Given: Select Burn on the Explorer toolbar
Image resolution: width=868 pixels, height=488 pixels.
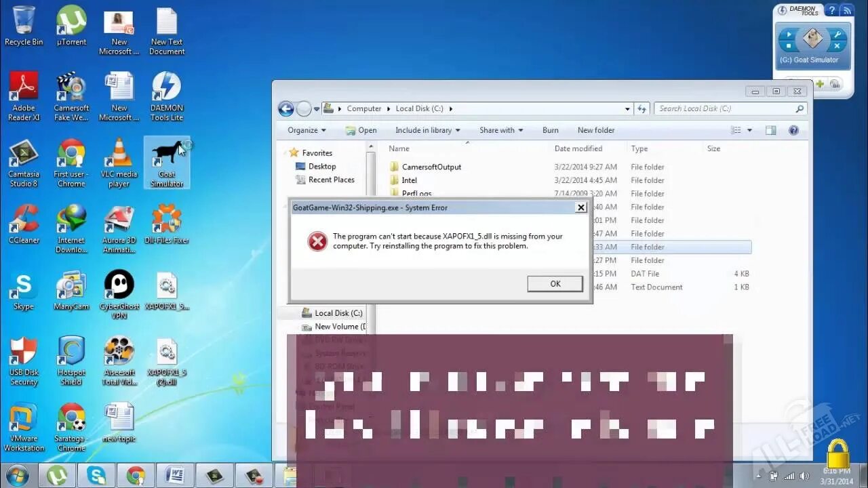Looking at the screenshot, I should [x=550, y=129].
